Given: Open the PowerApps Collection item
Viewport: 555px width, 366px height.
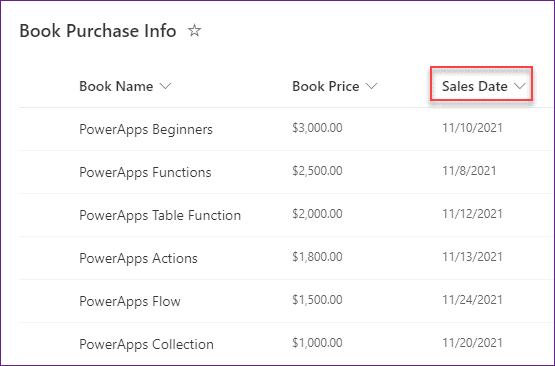Looking at the screenshot, I should (x=147, y=344).
